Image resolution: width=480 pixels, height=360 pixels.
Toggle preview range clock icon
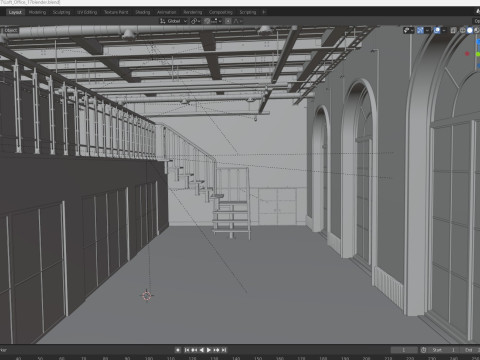[423, 350]
